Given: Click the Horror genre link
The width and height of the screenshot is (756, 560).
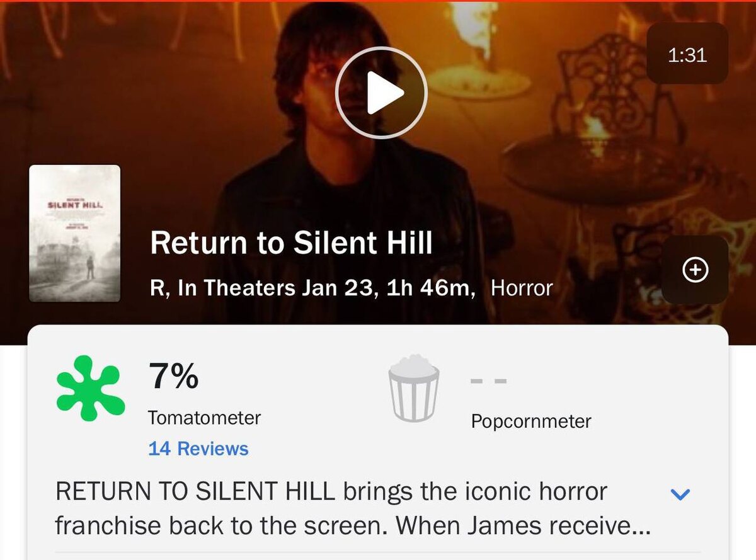Looking at the screenshot, I should click(522, 288).
